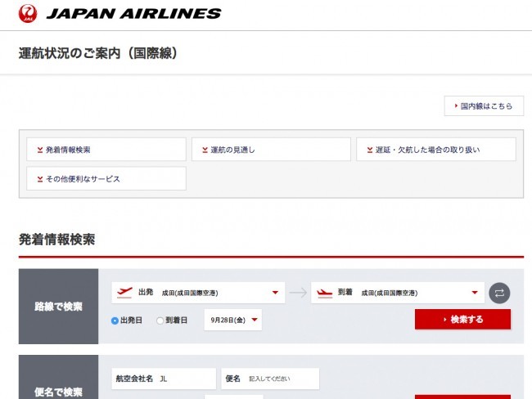The image size is (532, 399).
Task: Click the landing plane icon
Action: [324, 293]
